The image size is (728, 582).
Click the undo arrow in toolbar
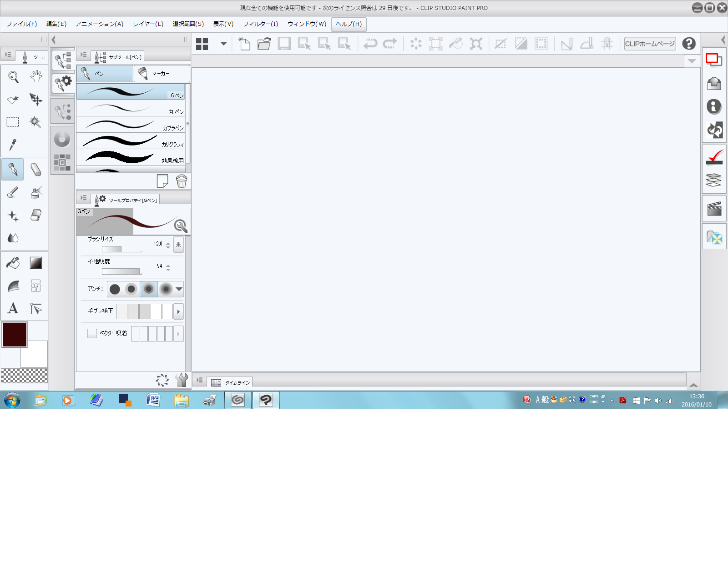370,44
